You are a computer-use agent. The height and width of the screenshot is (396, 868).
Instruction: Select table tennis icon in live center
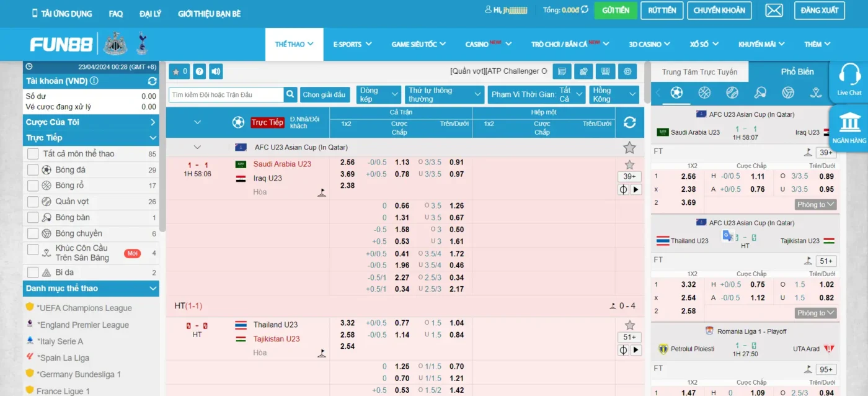760,92
